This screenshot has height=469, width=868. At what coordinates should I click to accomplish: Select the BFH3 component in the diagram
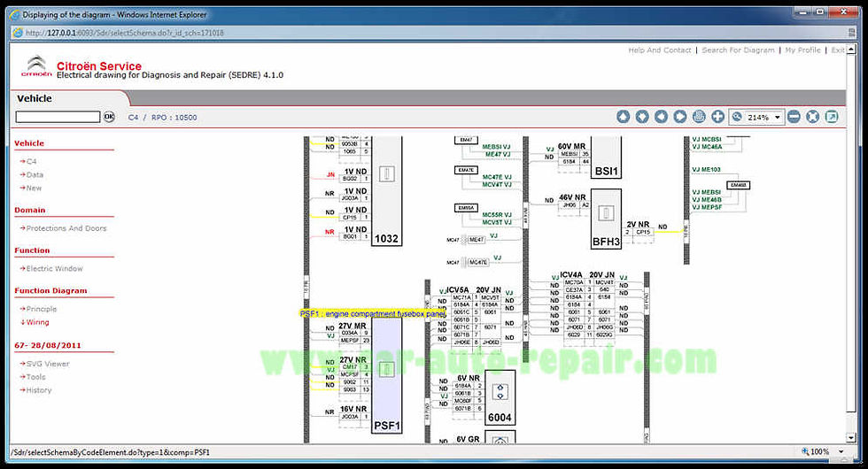(x=606, y=219)
